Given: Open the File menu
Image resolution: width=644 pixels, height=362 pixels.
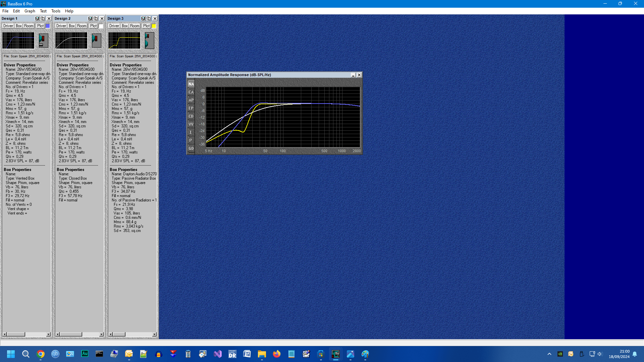Looking at the screenshot, I should click(5, 11).
